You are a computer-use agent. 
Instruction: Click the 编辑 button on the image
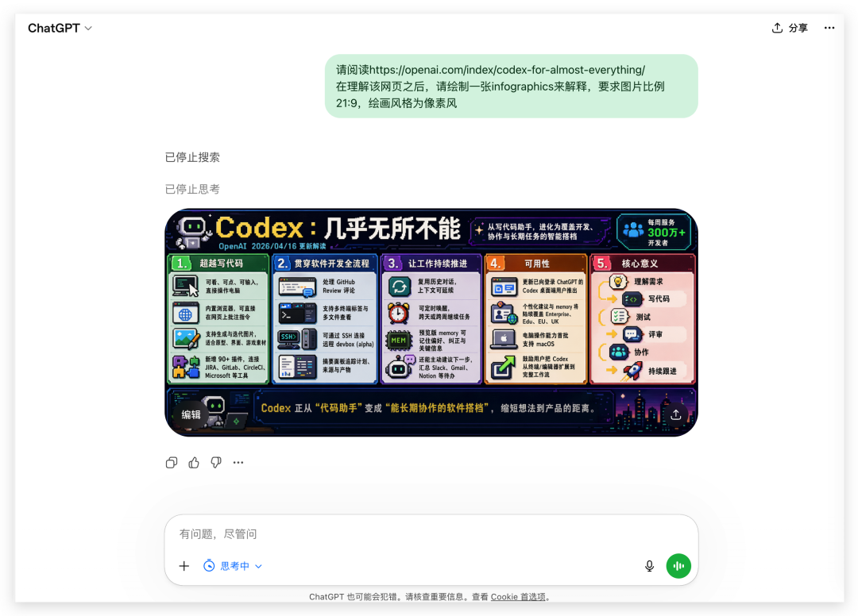click(x=191, y=414)
